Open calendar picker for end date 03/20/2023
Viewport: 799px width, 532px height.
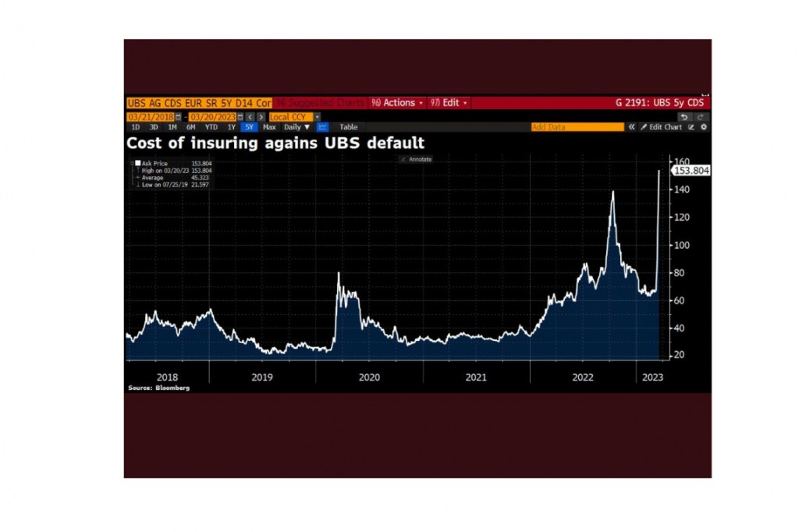[x=240, y=117]
